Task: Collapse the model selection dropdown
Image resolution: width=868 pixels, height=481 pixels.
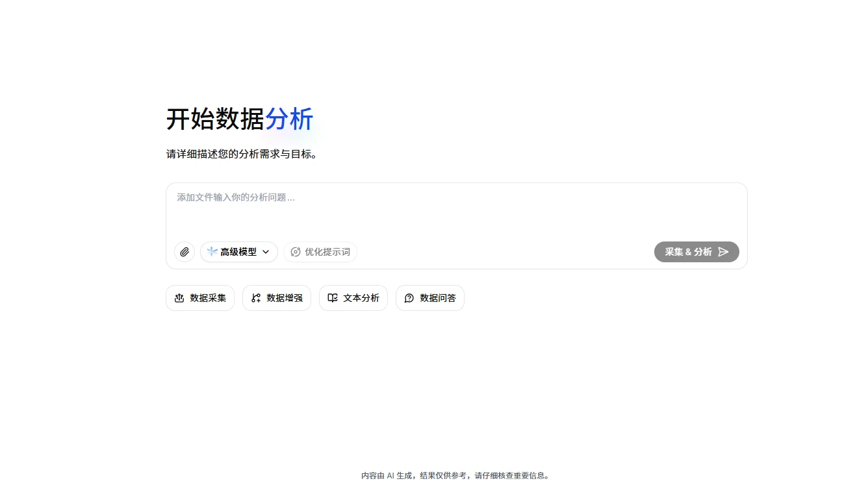Action: [266, 252]
